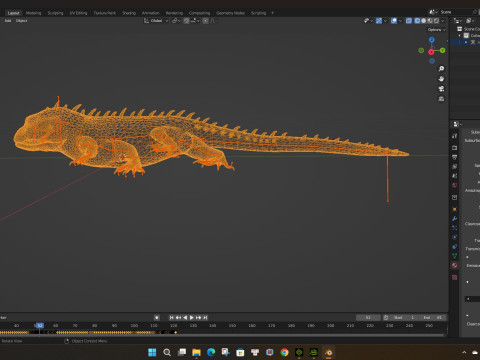Open the Scripting workspace tab

[x=258, y=13]
